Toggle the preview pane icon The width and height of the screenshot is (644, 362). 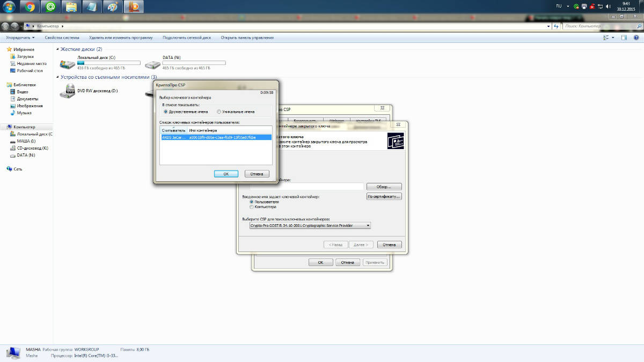(x=624, y=38)
